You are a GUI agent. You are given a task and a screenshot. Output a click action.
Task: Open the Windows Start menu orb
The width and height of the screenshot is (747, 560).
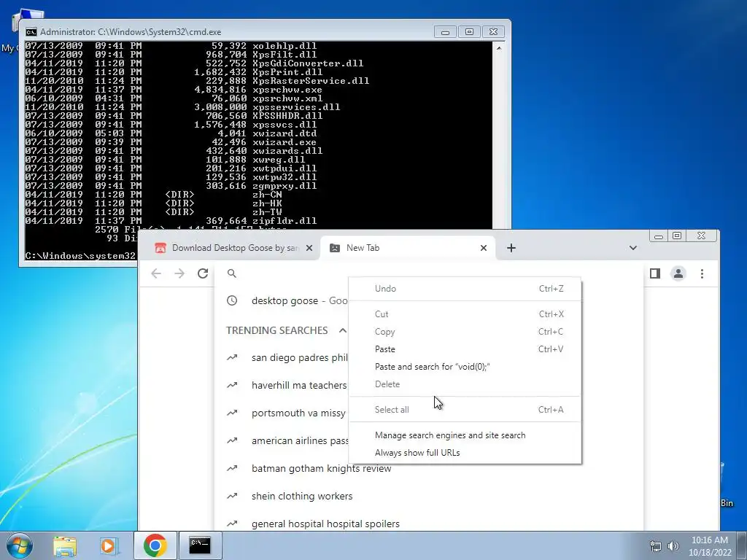20,545
